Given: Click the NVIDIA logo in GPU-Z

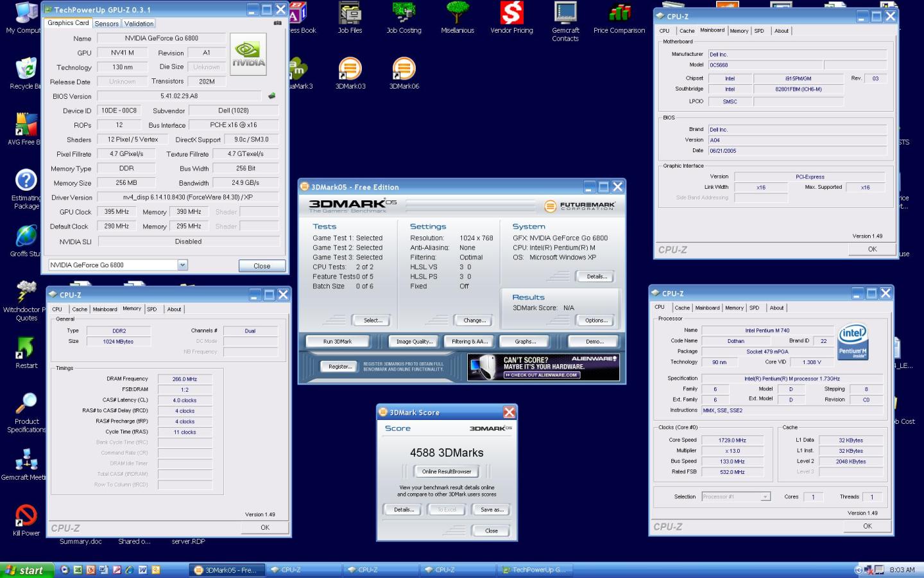Looking at the screenshot, I should tap(248, 54).
